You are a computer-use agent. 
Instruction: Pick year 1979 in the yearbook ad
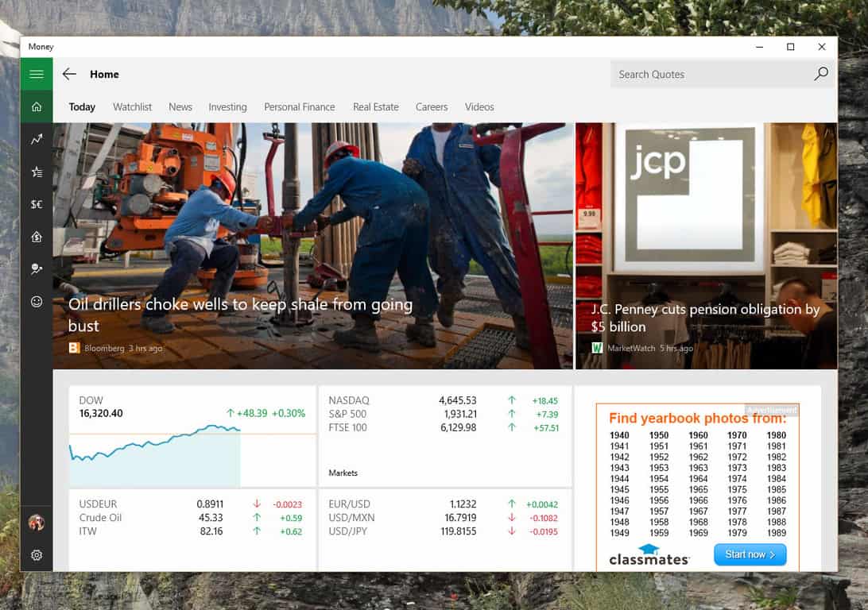(x=738, y=533)
